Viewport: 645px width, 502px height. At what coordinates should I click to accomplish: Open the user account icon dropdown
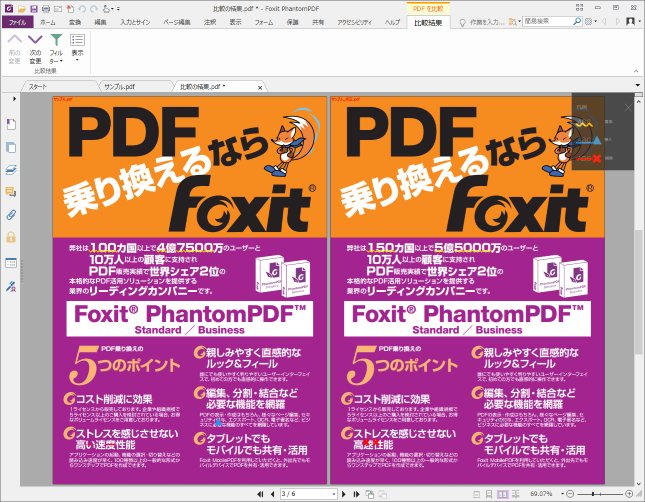point(633,21)
